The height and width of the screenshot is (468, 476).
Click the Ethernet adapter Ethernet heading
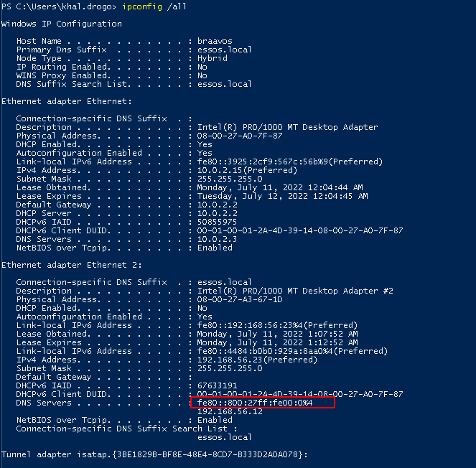click(x=67, y=101)
